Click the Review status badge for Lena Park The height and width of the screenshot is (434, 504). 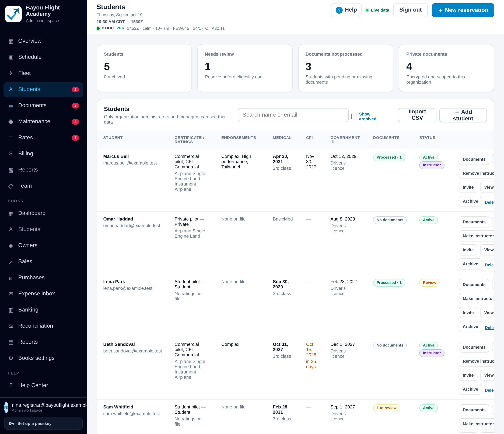pyautogui.click(x=429, y=283)
